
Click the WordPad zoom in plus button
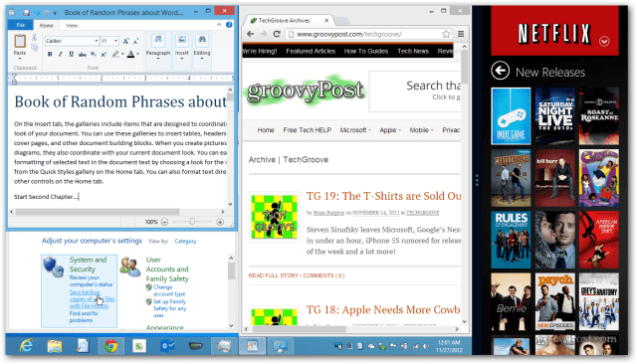[220, 222]
